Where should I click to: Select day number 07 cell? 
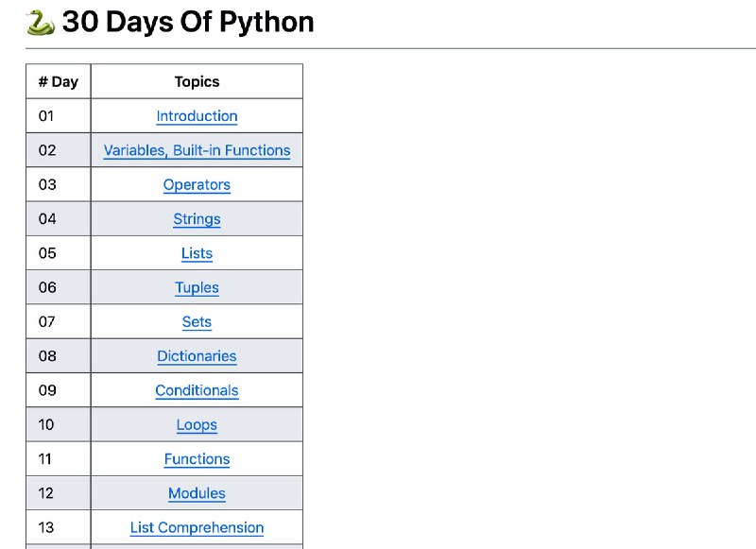coord(59,321)
